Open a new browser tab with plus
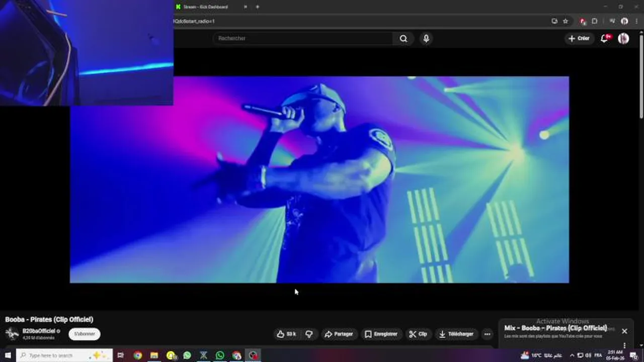 coord(257,7)
